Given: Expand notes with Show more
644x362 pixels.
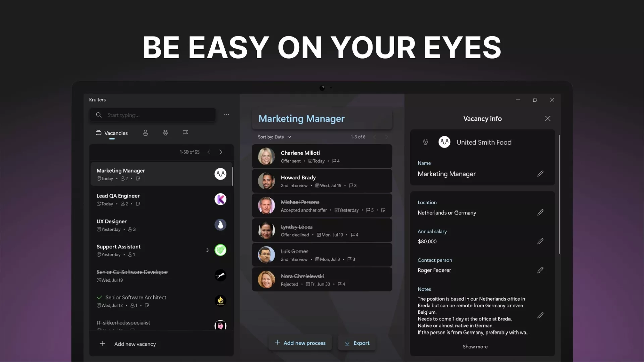Looking at the screenshot, I should [475, 347].
